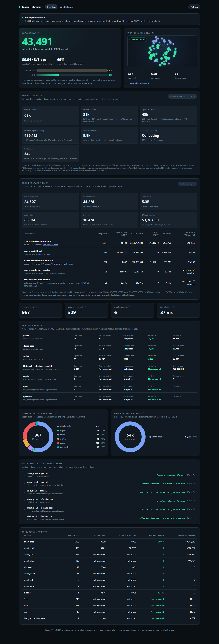Click the 967 lifecycle events donut chart

coord(38,437)
